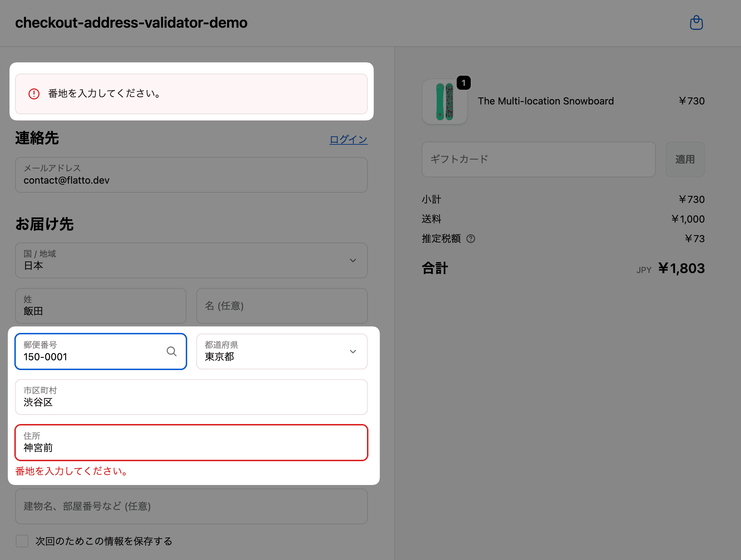The image size is (741, 560).
Task: Click the country dropdown chevron arrow
Action: pyautogui.click(x=353, y=260)
